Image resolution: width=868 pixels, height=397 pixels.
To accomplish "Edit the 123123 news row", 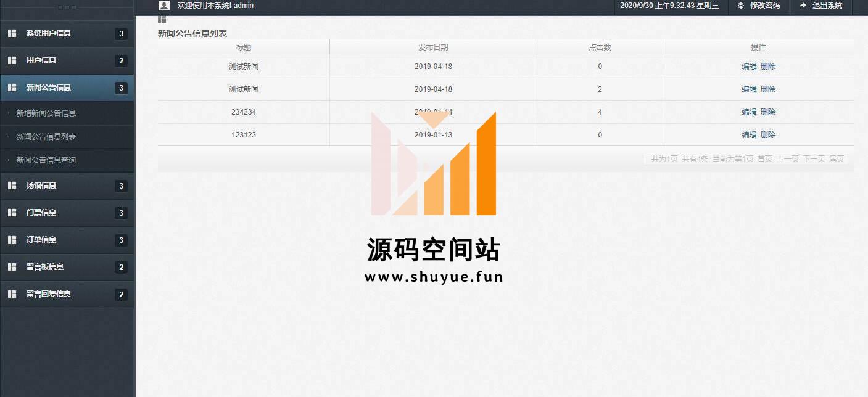I will [x=749, y=135].
